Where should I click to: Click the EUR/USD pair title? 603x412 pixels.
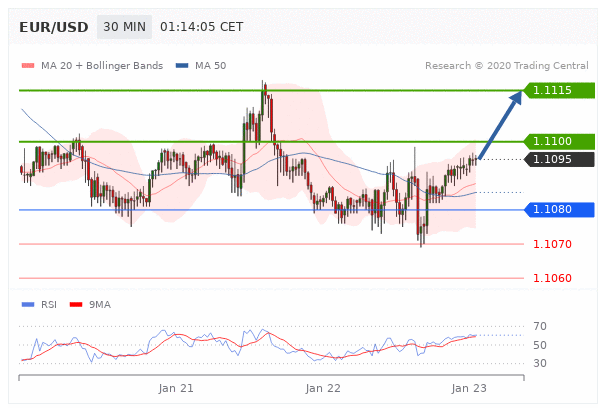coord(54,27)
